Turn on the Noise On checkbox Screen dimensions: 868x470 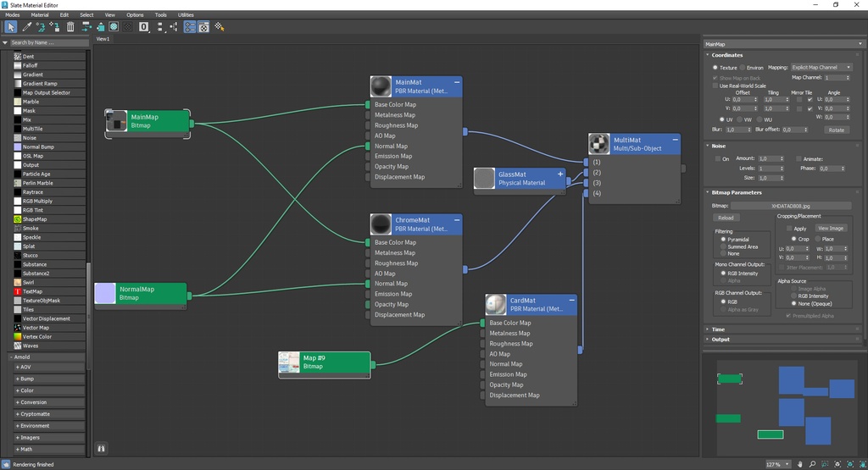coord(716,158)
